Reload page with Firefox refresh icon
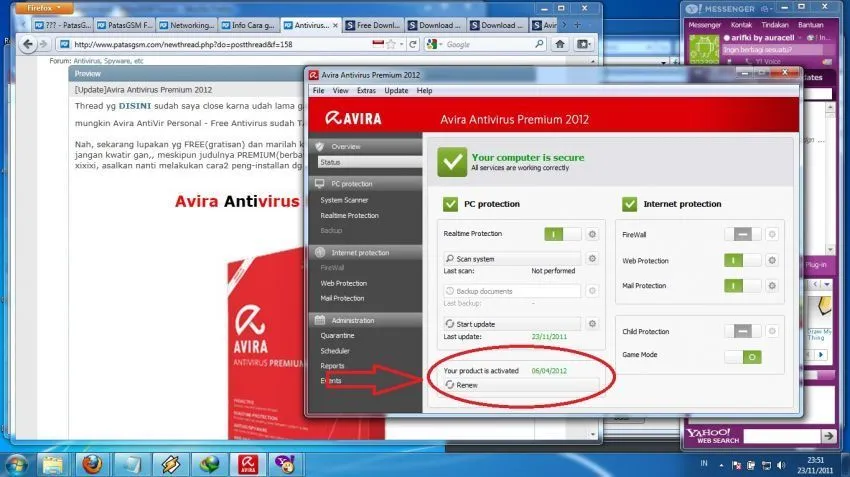Image resolution: width=850 pixels, height=477 pixels. tap(413, 44)
